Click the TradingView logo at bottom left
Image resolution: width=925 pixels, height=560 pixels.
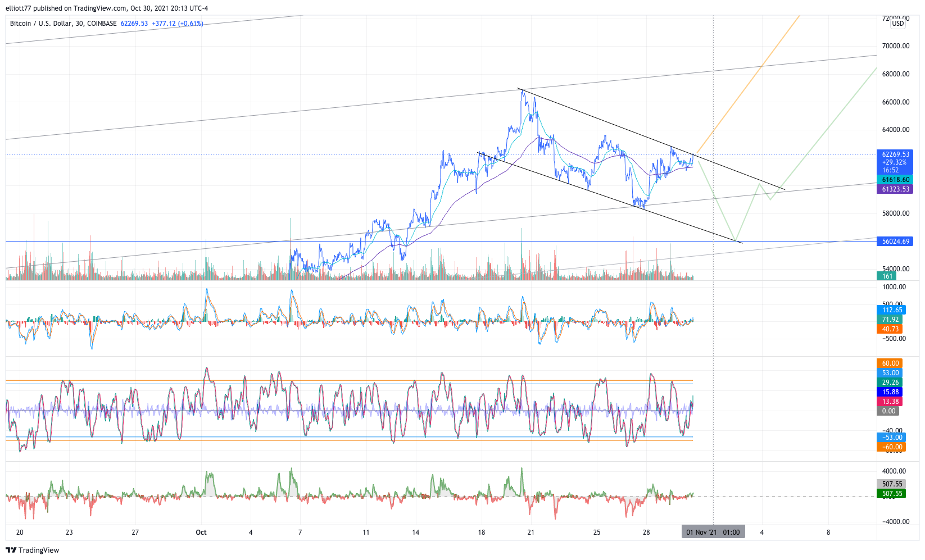[x=32, y=550]
